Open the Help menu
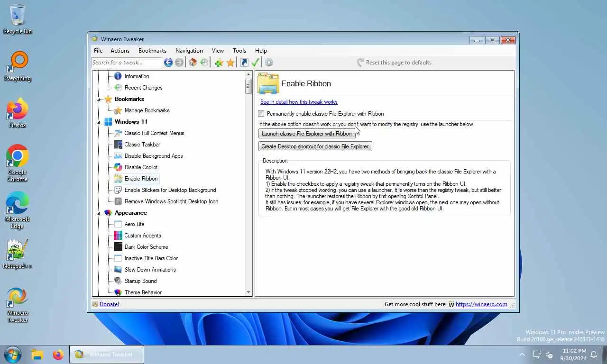Screen dimensions: 607x364 click(x=261, y=51)
